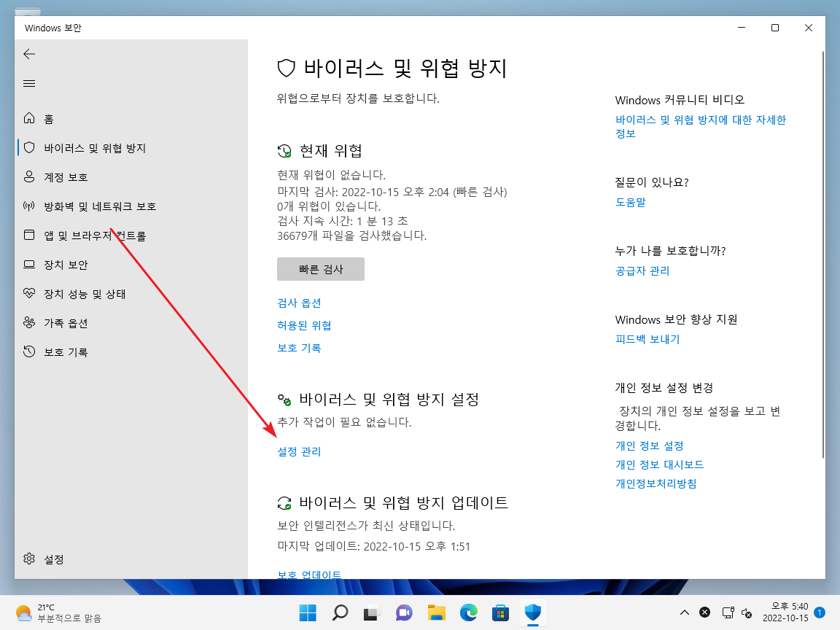Click the 현재 위협 section status icon

284,151
